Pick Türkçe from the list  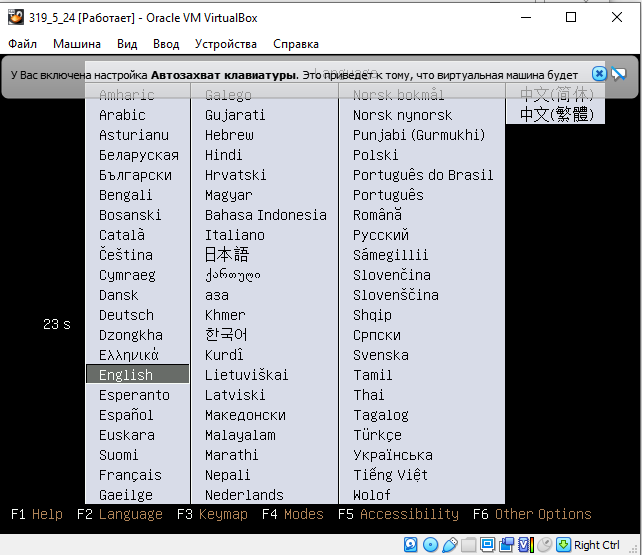click(377, 435)
